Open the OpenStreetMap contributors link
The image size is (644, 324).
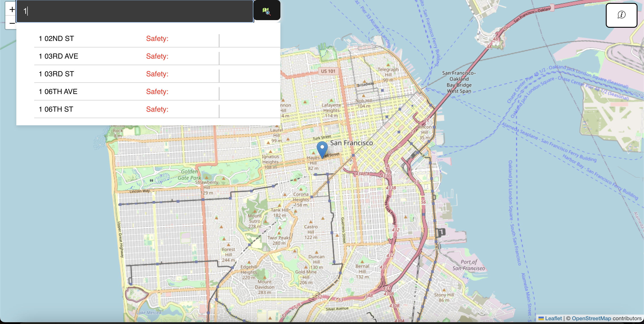point(591,318)
